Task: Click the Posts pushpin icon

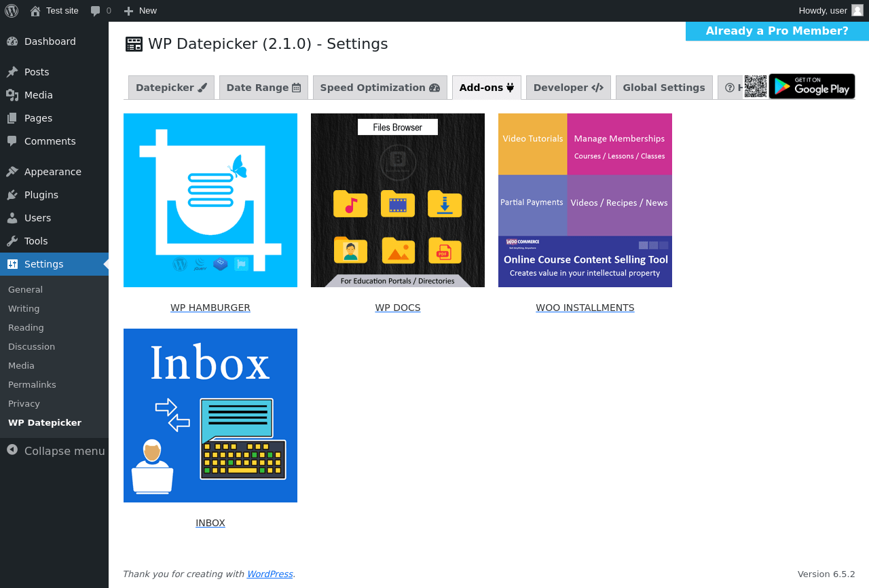Action: (x=12, y=72)
